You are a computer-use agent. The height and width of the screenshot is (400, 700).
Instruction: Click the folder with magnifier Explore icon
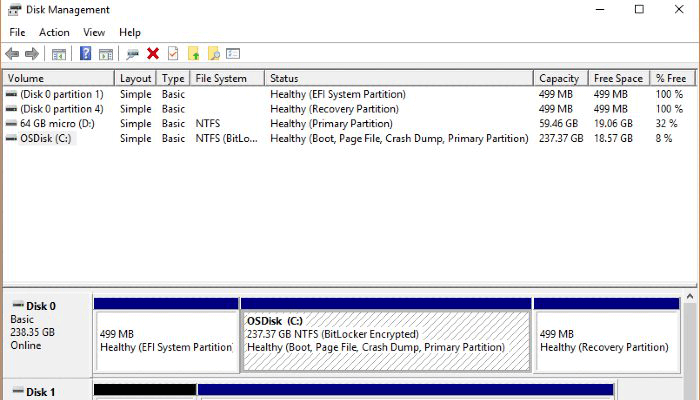(214, 54)
